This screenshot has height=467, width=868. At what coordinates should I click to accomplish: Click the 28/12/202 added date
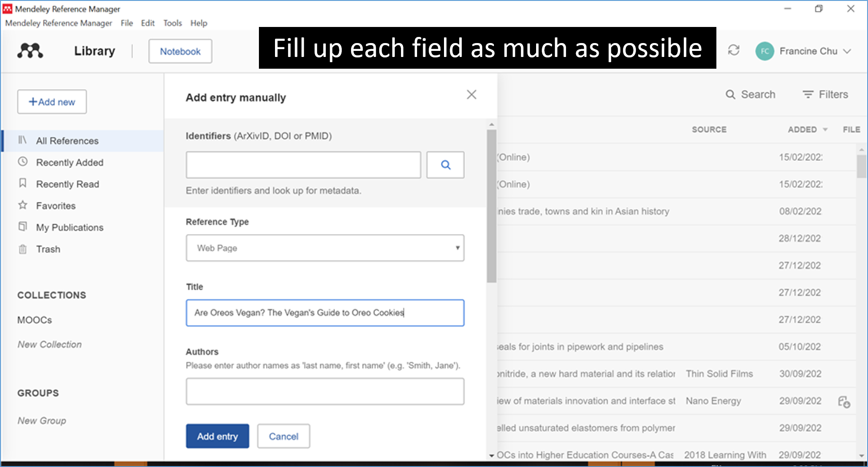coord(799,238)
